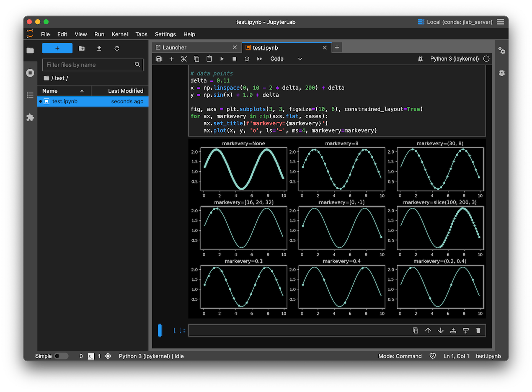532x392 pixels.
Task: Cut the selected cell with scissors icon
Action: (184, 59)
